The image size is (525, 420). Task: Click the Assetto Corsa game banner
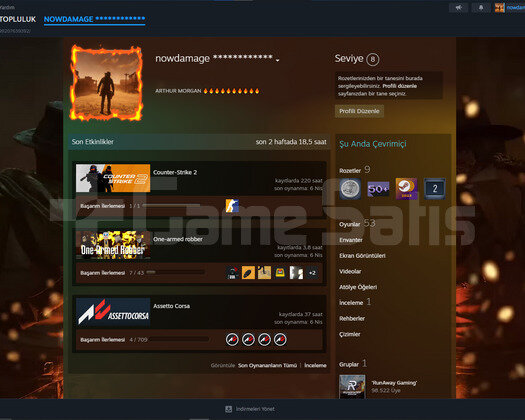(x=113, y=312)
